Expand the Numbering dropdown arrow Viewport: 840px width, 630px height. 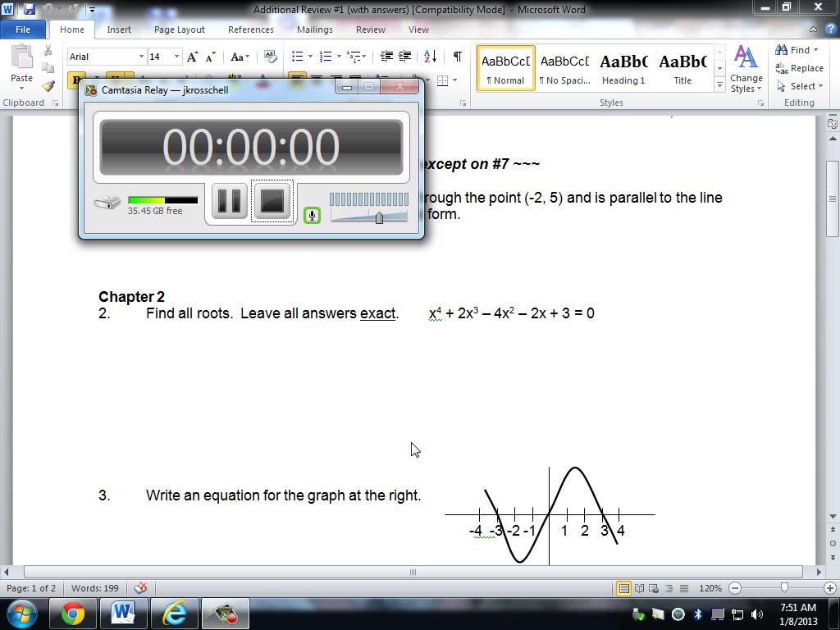pos(339,57)
